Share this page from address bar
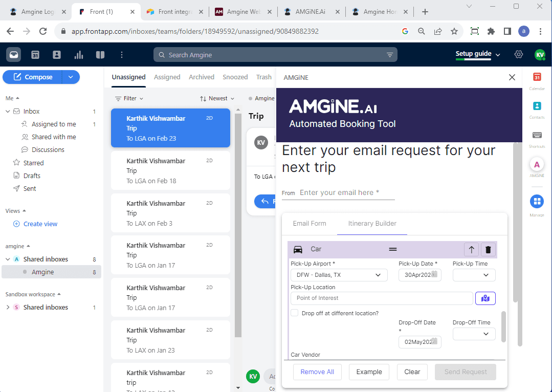Image resolution: width=552 pixels, height=392 pixels. click(438, 31)
